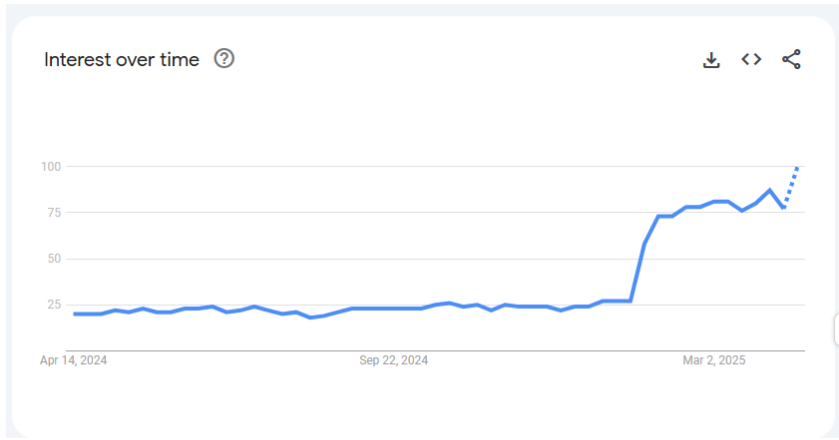Screen dimensions: 839x440
Task: Click the 50 y-axis label
Action: coord(53,258)
